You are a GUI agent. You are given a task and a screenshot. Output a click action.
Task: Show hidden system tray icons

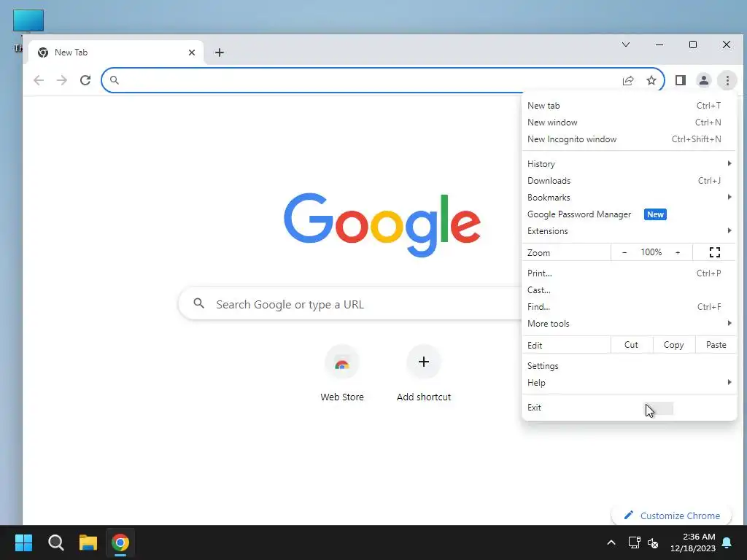[611, 542]
